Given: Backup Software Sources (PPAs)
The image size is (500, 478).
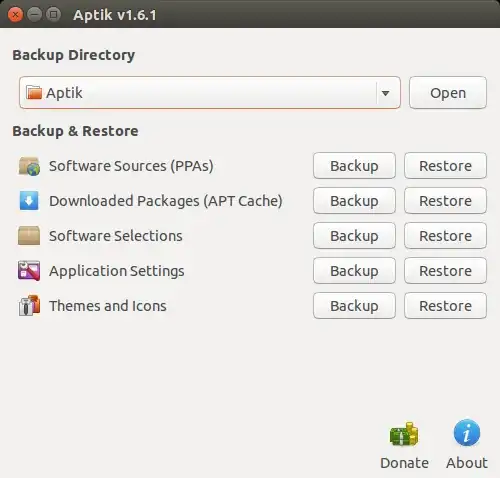Looking at the screenshot, I should pyautogui.click(x=354, y=166).
